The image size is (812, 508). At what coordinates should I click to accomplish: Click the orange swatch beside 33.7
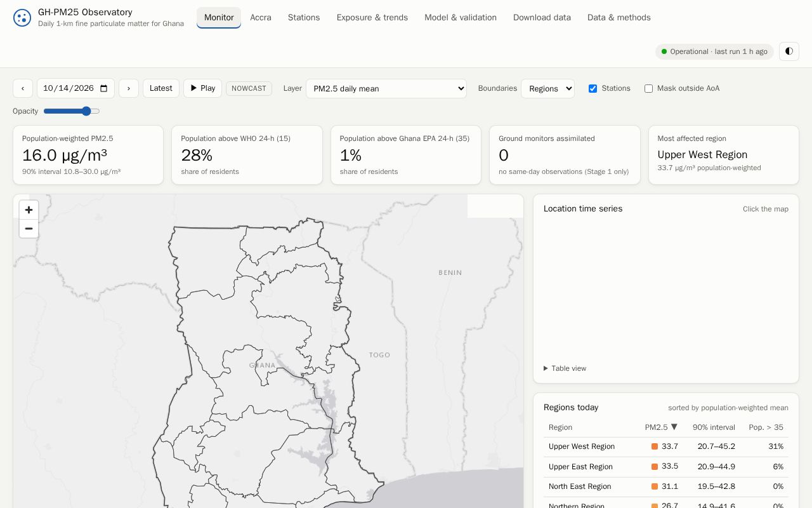tap(655, 446)
